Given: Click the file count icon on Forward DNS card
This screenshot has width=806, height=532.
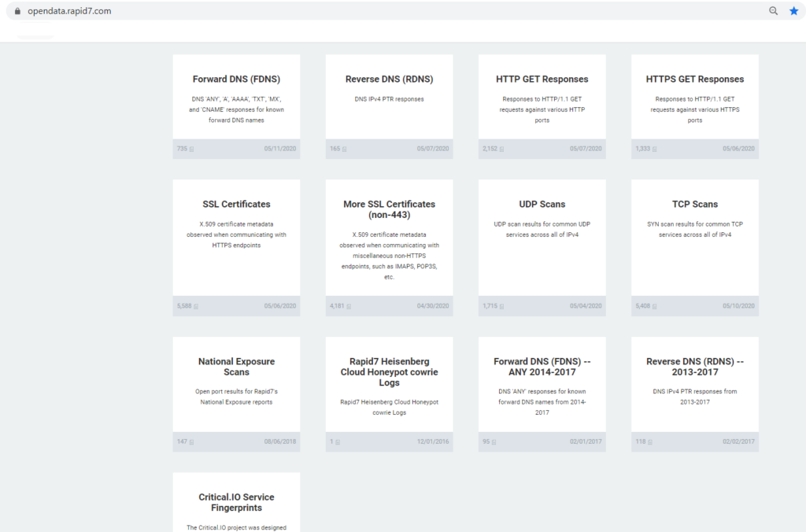Looking at the screenshot, I should pyautogui.click(x=190, y=149).
